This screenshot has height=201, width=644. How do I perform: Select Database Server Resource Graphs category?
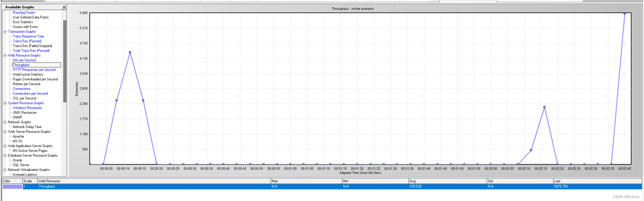33,155
